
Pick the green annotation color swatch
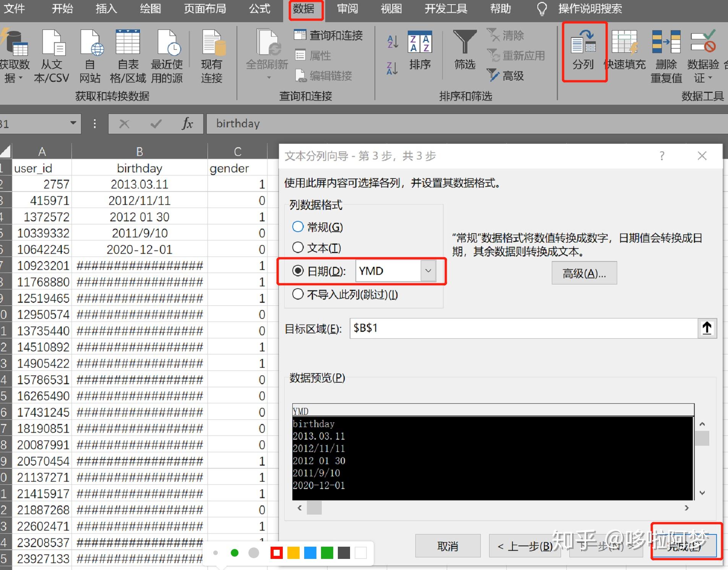click(x=327, y=553)
